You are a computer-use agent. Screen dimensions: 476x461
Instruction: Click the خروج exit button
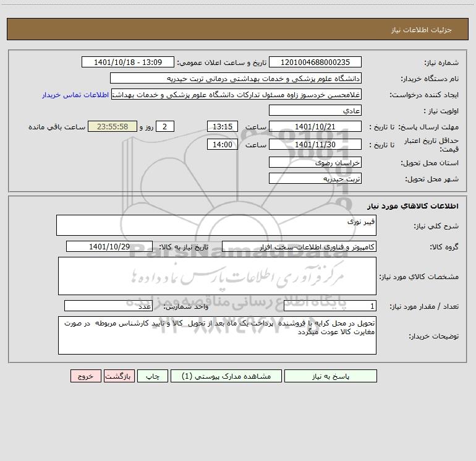click(85, 376)
